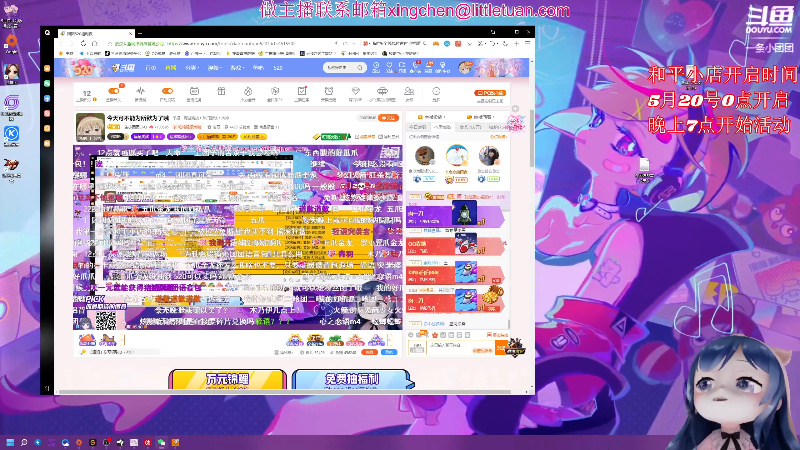Click the blue icon in the browser left sidebar
This screenshot has height=450, width=800.
(x=47, y=98)
